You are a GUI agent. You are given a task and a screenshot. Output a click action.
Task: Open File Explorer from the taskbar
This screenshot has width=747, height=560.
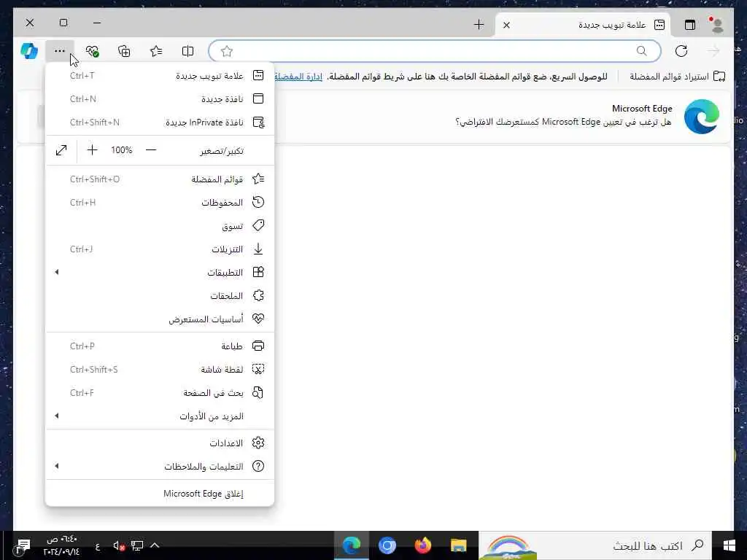point(458,545)
